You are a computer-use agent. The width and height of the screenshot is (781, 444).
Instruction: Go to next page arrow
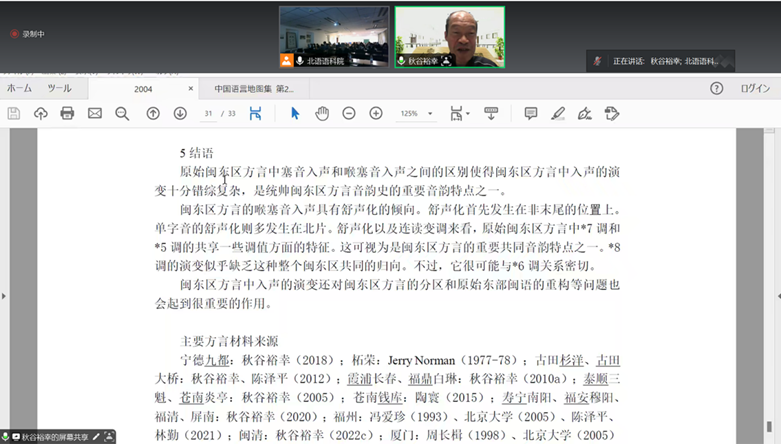pyautogui.click(x=180, y=114)
